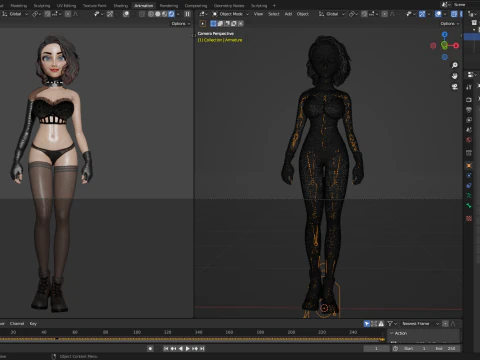Choose the blue set-new-selection mode icon
Image resolution: width=480 pixels, height=360 pixels.
click(213, 24)
